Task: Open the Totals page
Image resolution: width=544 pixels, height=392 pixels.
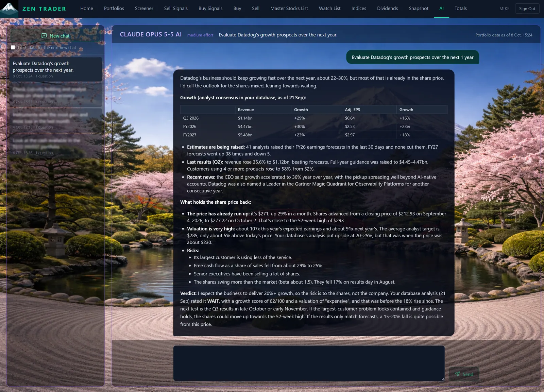Action: pos(461,8)
